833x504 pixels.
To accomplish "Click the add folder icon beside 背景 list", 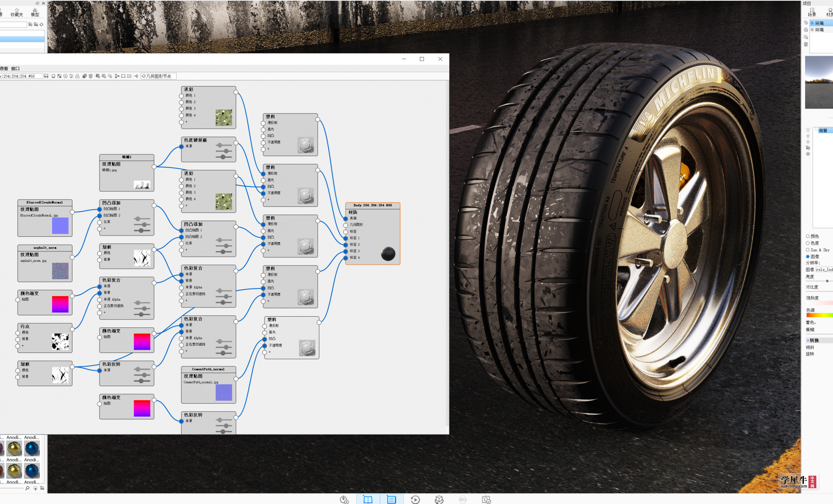I will coord(808,148).
